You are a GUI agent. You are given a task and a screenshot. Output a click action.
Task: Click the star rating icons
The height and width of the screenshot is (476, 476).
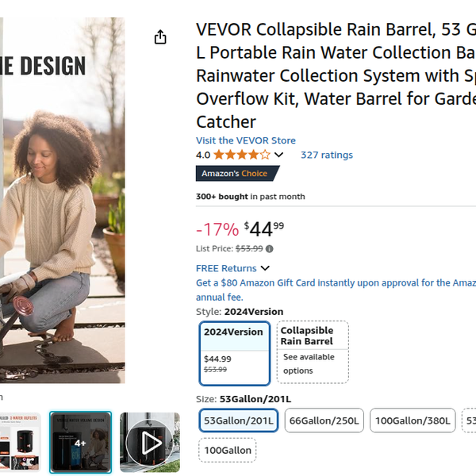tap(241, 155)
